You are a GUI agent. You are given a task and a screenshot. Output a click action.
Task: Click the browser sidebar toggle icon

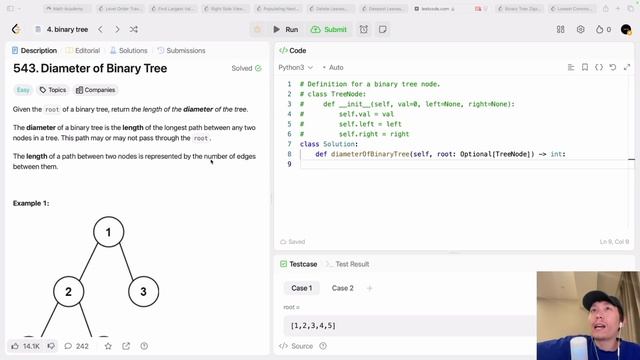[x=11, y=9]
